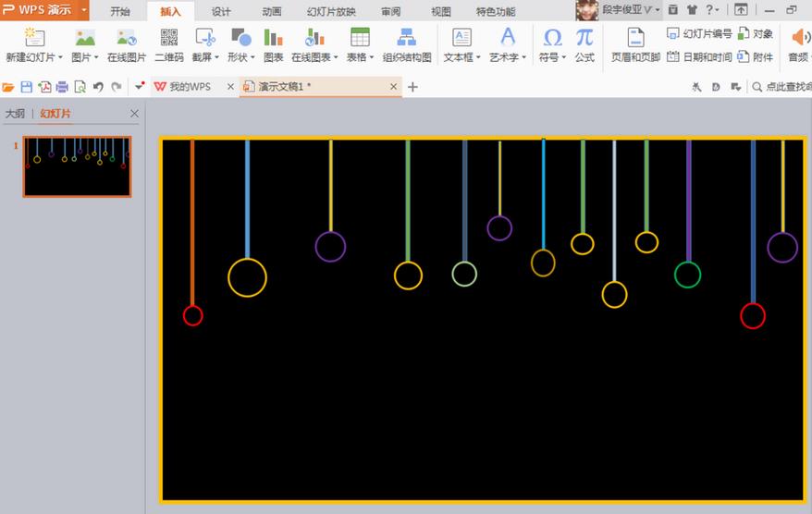Open the 组织结构图 org chart tool
The width and height of the screenshot is (812, 514).
[x=407, y=45]
